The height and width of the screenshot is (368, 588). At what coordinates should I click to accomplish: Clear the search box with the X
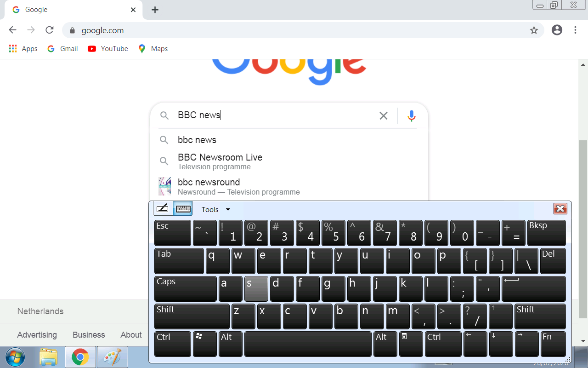pyautogui.click(x=384, y=115)
